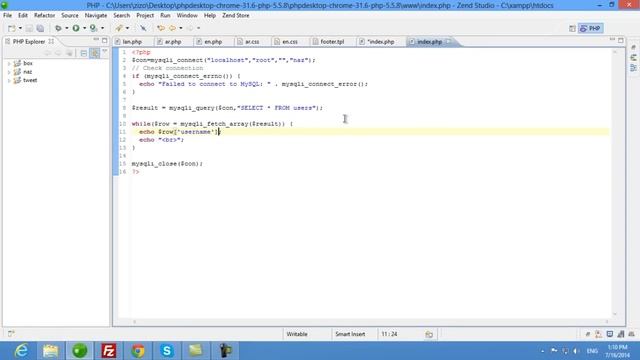Switch to the footer.tpl editor tab
Screen dimensions: 640x360
click(x=332, y=42)
